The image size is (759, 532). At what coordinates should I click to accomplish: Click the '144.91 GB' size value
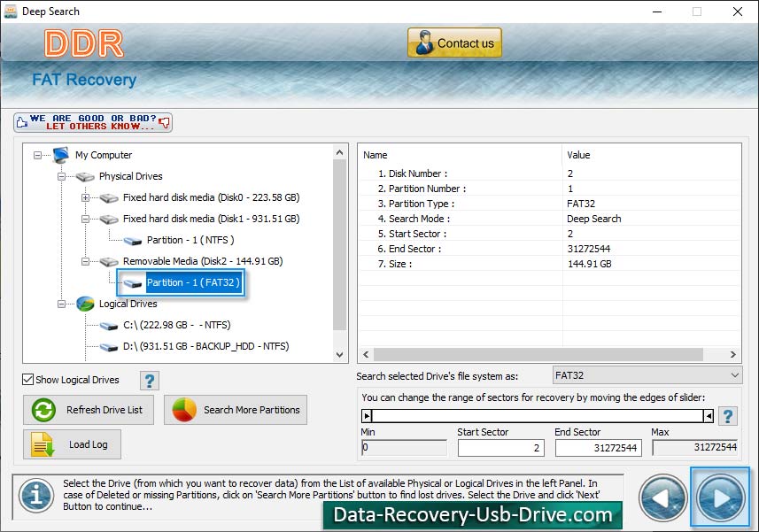pyautogui.click(x=589, y=264)
